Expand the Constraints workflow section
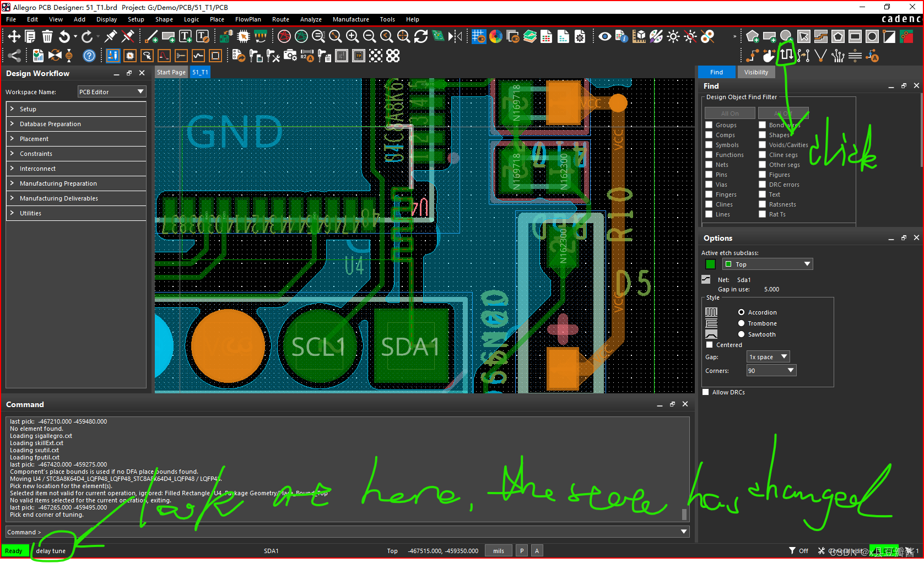Viewport: 924px width, 563px height. click(x=76, y=154)
